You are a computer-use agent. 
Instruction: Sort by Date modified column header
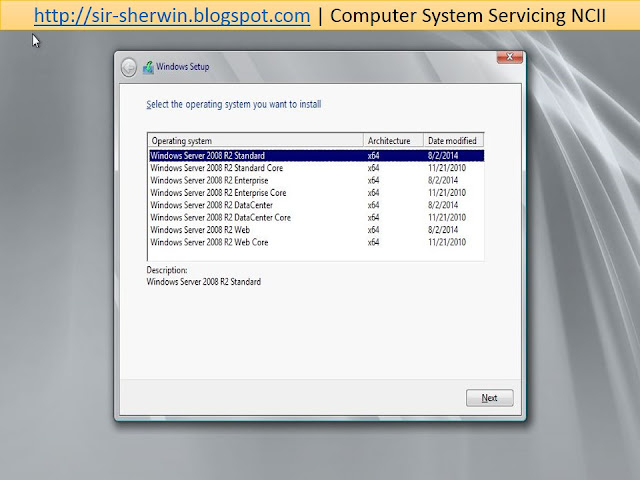[x=453, y=140]
